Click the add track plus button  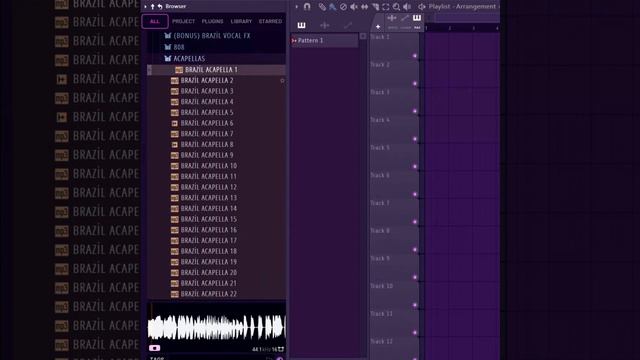378,27
